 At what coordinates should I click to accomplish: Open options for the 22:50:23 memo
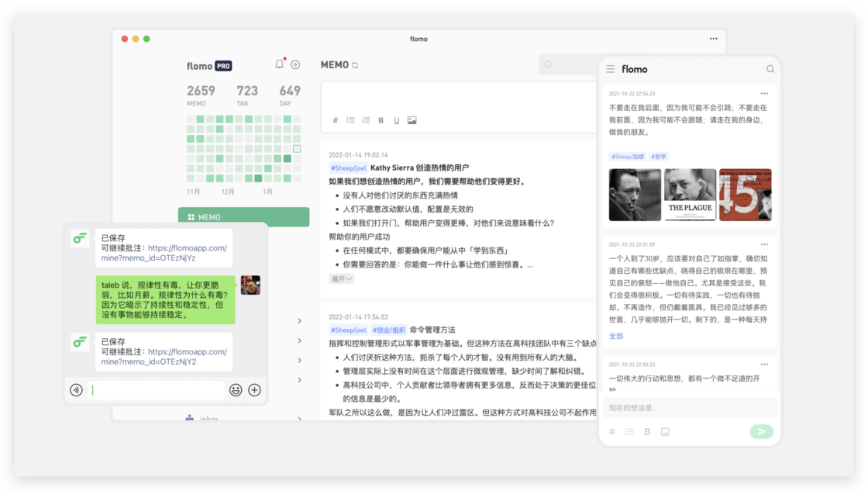pyautogui.click(x=764, y=365)
